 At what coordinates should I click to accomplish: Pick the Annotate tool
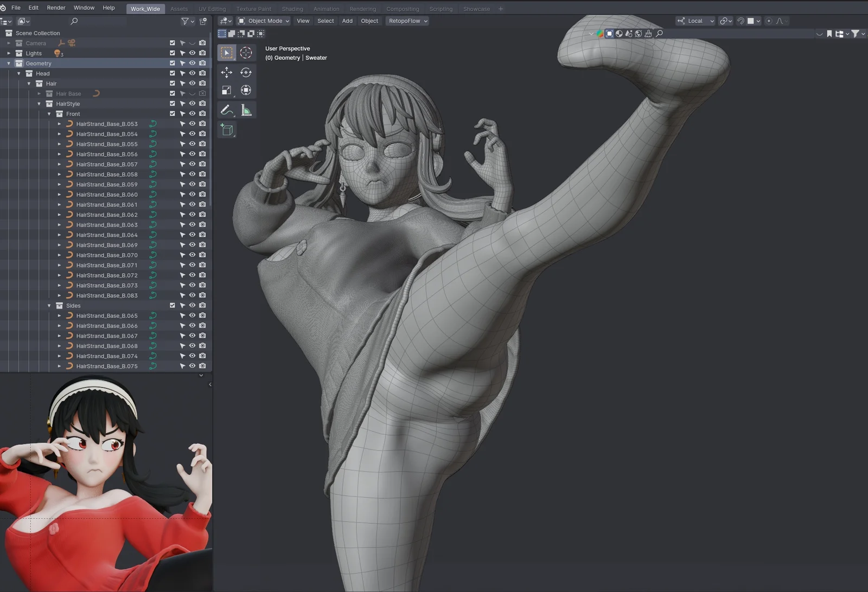(226, 109)
